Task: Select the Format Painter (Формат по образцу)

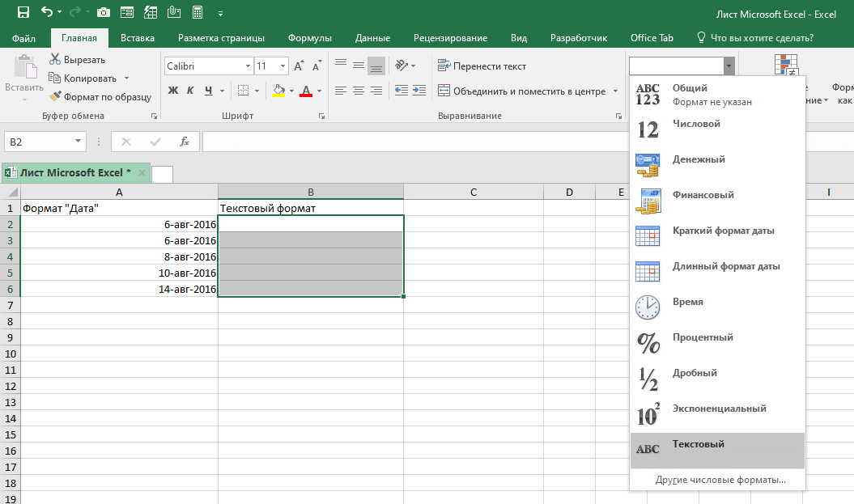Action: [x=100, y=97]
